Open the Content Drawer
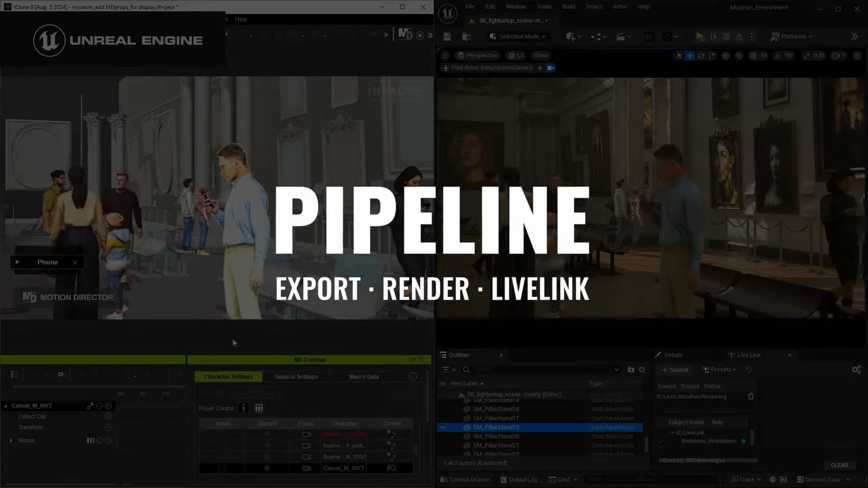Image resolution: width=868 pixels, height=488 pixels. coord(465,479)
